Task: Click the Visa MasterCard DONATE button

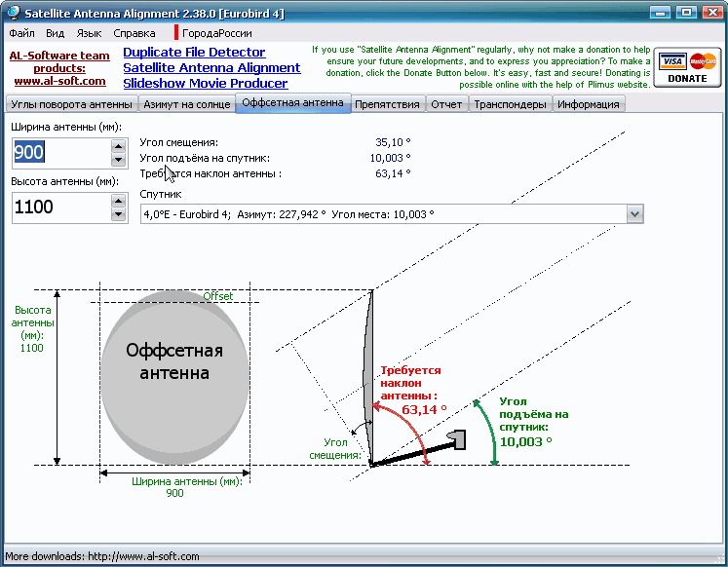Action: point(687,67)
